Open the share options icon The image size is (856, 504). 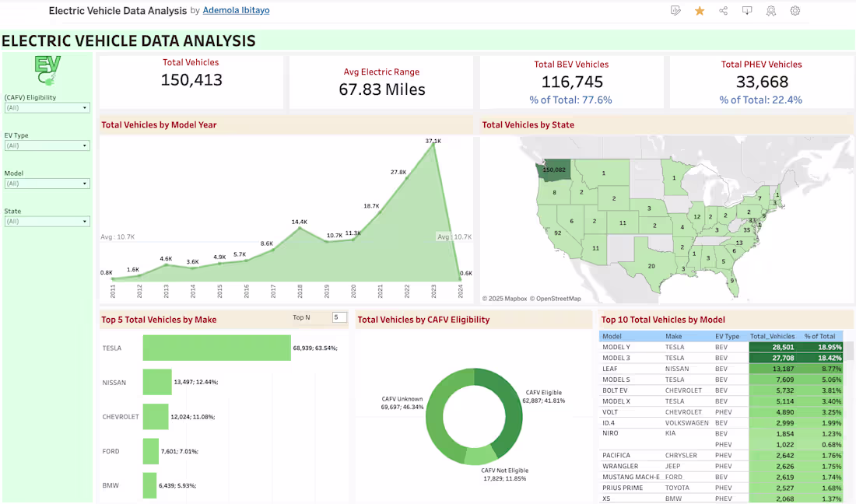point(724,11)
